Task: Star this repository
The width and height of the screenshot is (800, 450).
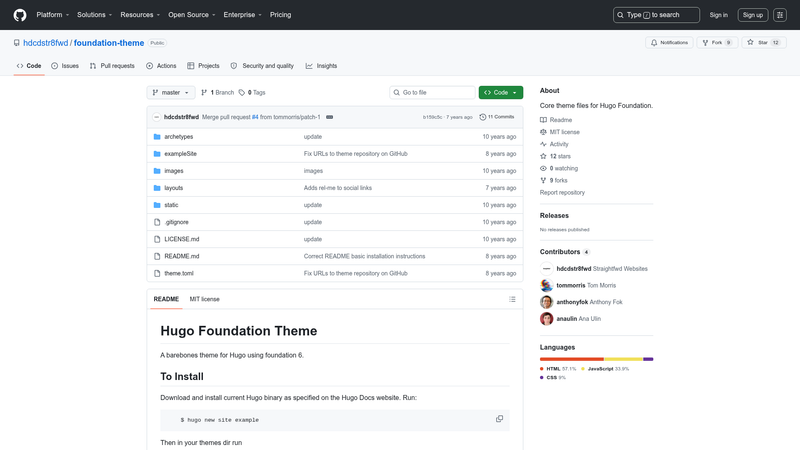Action: point(764,42)
